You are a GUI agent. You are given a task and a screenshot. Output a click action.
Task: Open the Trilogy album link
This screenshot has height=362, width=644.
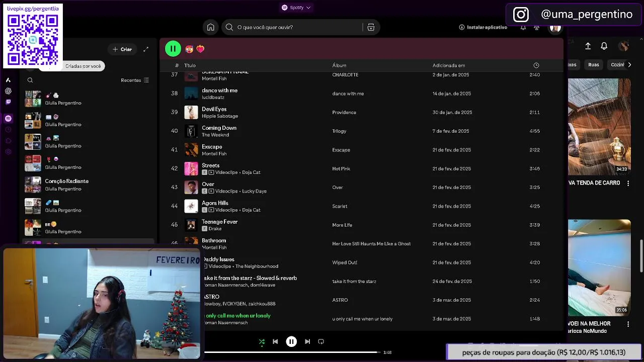click(x=339, y=131)
